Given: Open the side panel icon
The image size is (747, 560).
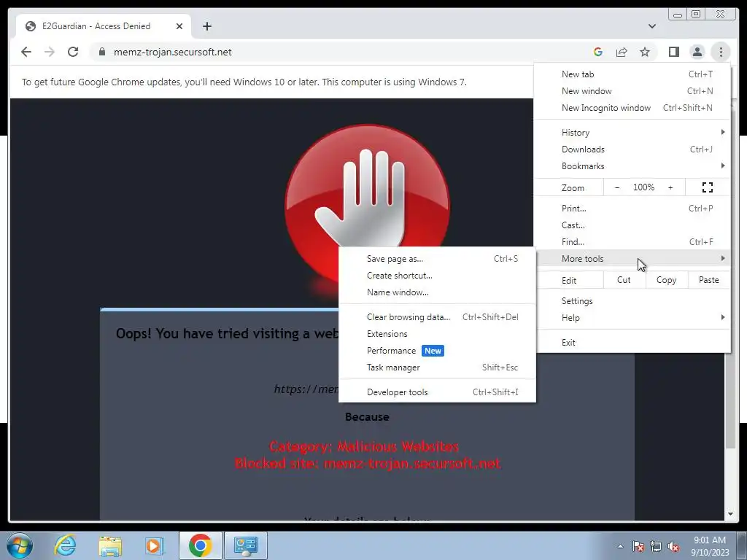Looking at the screenshot, I should [x=673, y=52].
